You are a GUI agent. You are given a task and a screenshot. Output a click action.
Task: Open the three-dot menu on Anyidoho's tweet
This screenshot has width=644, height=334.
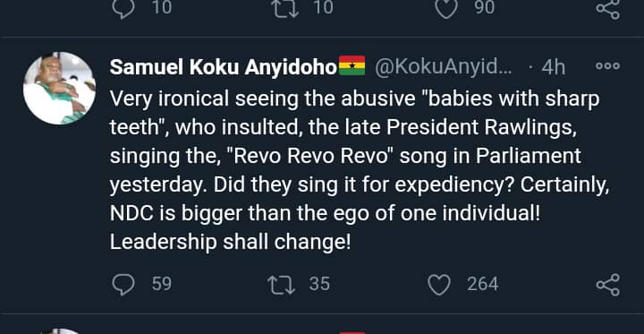pyautogui.click(x=608, y=65)
